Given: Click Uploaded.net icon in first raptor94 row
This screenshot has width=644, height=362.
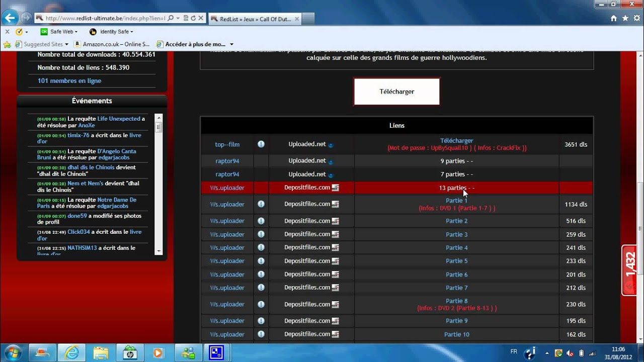Looking at the screenshot, I should (331, 161).
